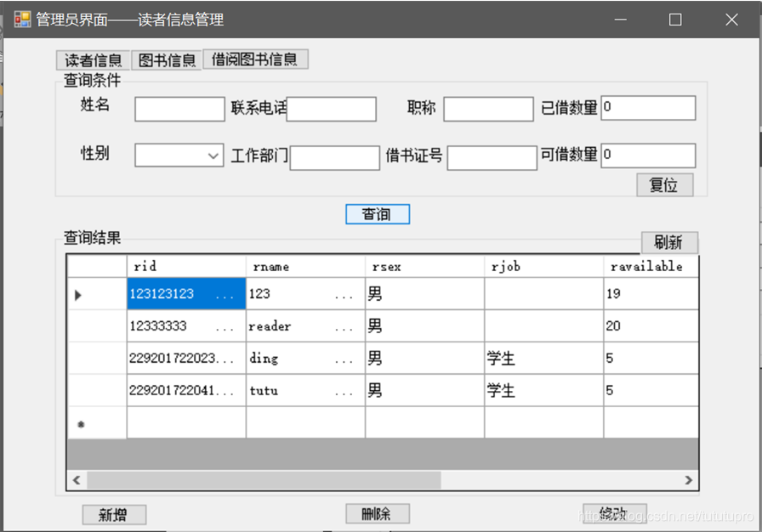Image resolution: width=762 pixels, height=532 pixels.
Task: Click the 姓名 input field
Action: coord(179,109)
